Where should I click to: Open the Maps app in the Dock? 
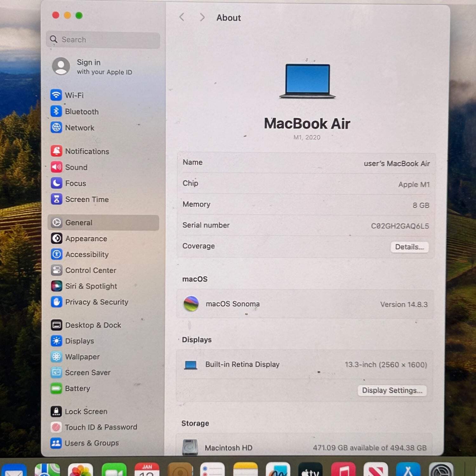[x=47, y=470]
